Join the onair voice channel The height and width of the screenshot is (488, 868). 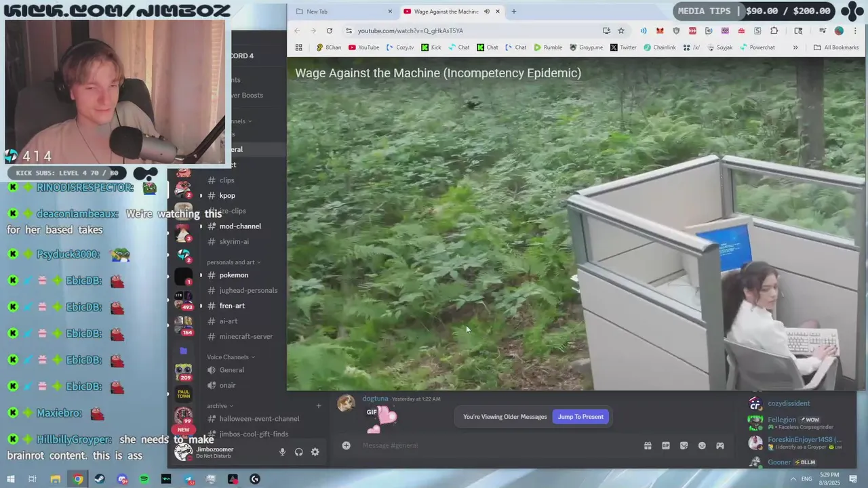[x=228, y=386]
